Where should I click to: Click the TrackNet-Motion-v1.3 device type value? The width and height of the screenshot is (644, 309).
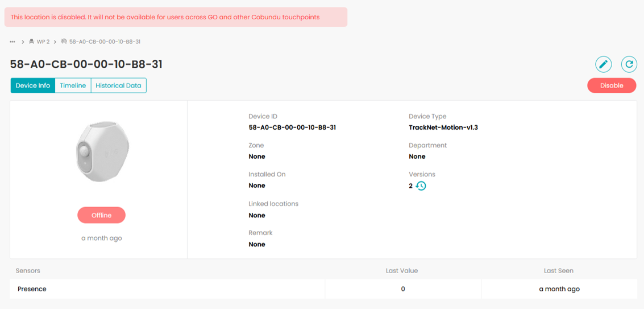point(443,127)
